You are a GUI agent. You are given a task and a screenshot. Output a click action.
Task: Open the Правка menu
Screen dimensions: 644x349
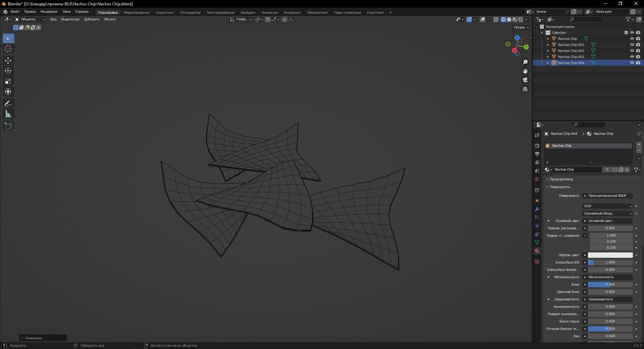click(x=30, y=12)
